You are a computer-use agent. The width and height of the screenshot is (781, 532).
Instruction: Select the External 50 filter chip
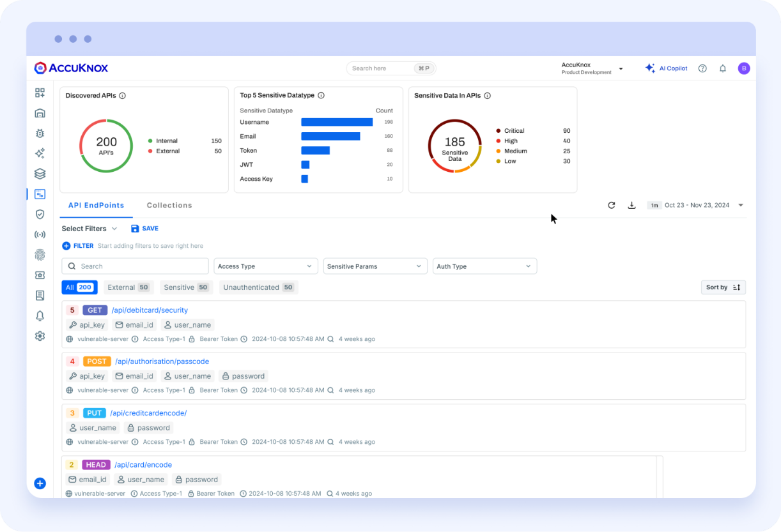coord(128,287)
